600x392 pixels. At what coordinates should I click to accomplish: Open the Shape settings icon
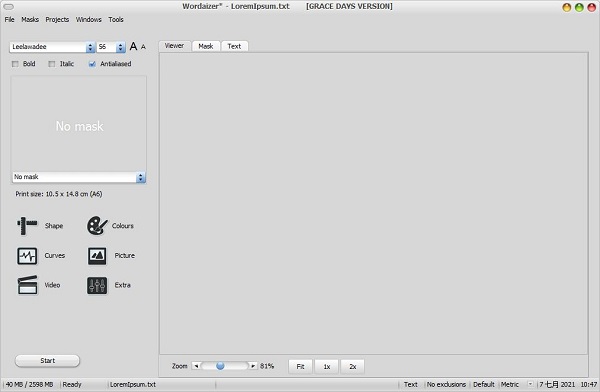coord(27,226)
